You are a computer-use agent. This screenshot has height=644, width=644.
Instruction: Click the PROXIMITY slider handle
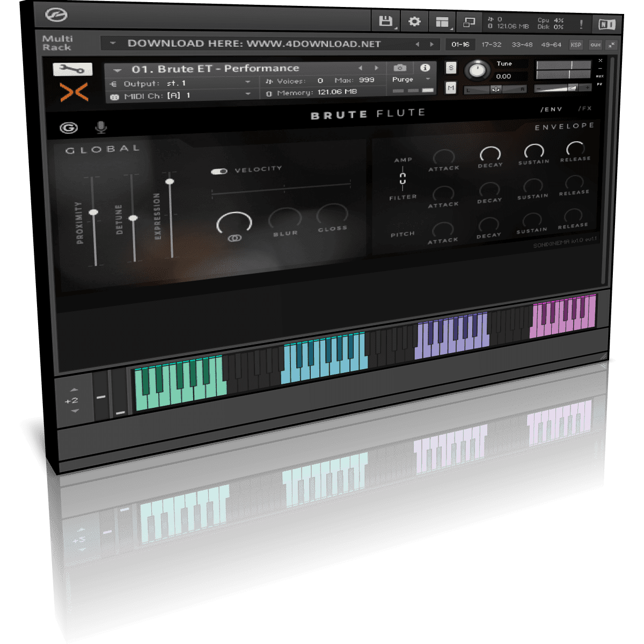tap(93, 213)
